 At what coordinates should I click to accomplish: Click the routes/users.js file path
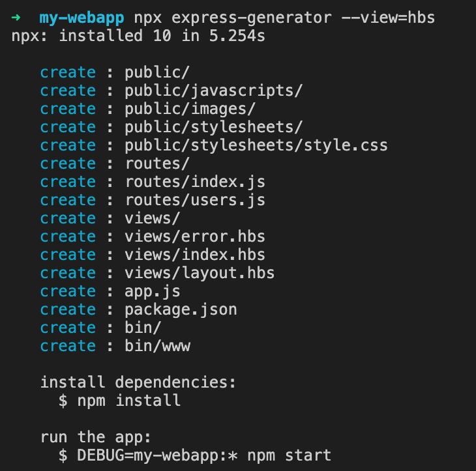pos(195,200)
